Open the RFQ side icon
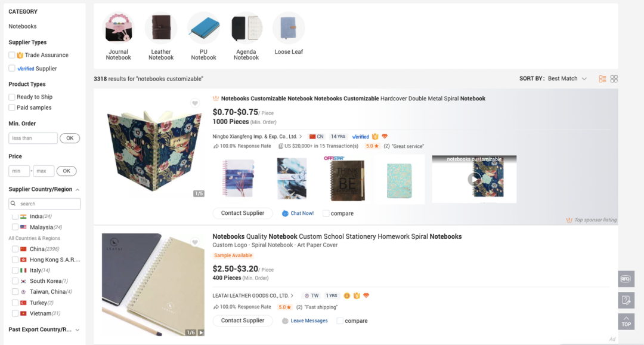The image size is (644, 345). tap(626, 279)
